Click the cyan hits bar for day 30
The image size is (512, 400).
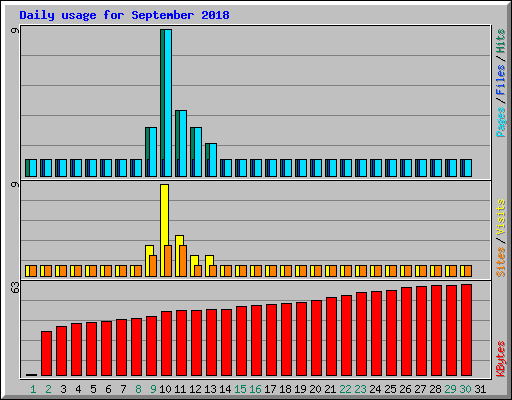point(468,168)
